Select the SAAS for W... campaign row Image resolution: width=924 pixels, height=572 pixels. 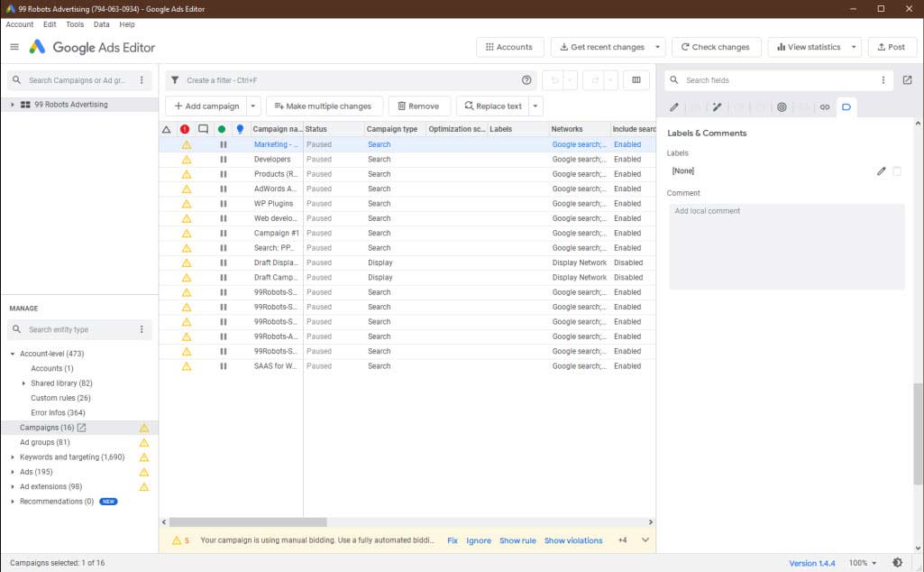(x=407, y=366)
